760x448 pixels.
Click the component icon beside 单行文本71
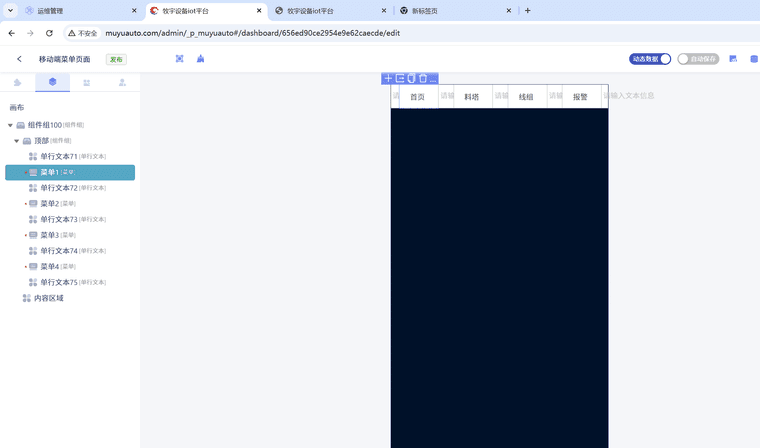[33, 156]
